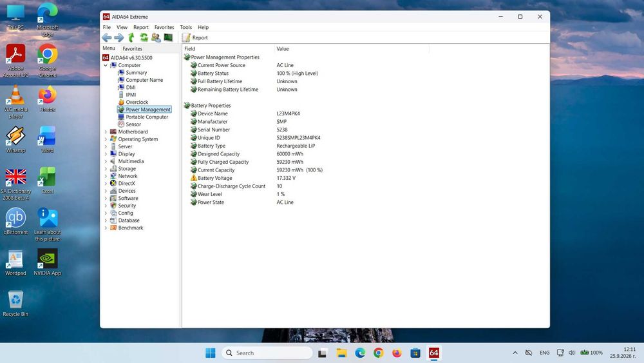Switch to the Menu tab
Screen dimensions: 644x363
(x=109, y=48)
